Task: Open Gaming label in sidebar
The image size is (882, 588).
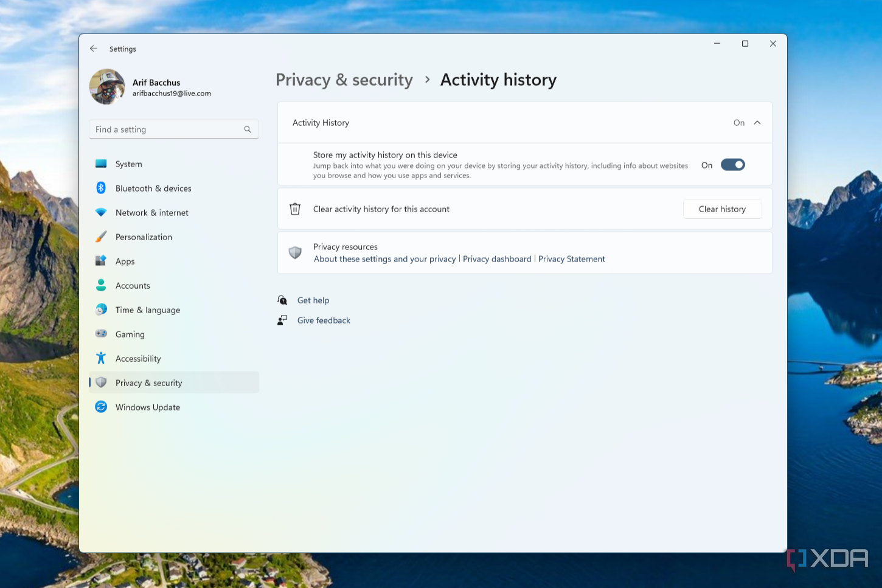Action: [x=130, y=334]
